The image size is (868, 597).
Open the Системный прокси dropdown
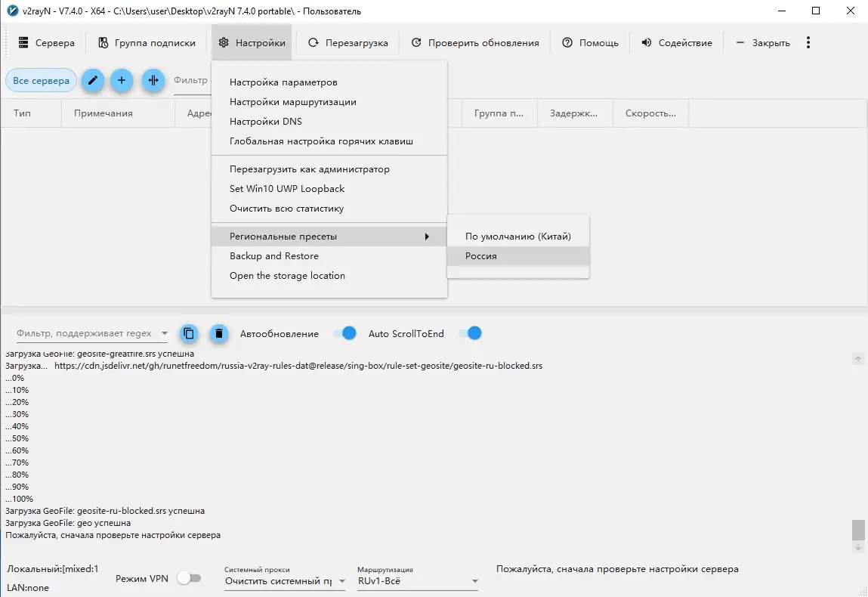284,582
